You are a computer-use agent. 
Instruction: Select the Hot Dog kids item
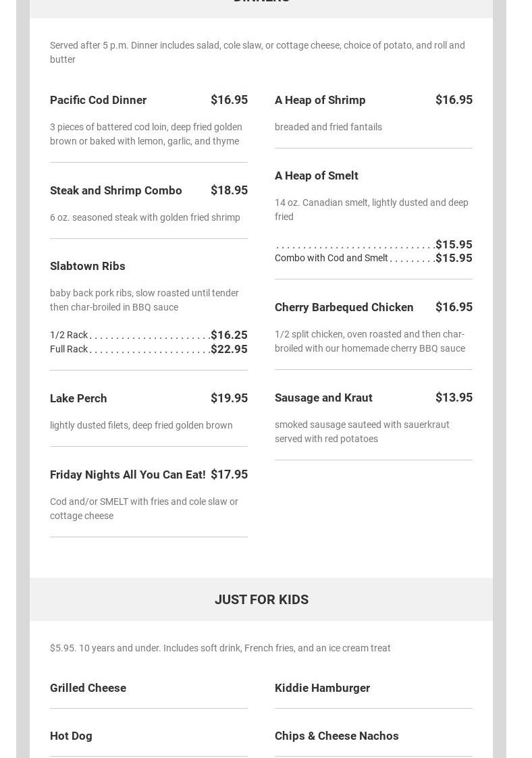71,736
